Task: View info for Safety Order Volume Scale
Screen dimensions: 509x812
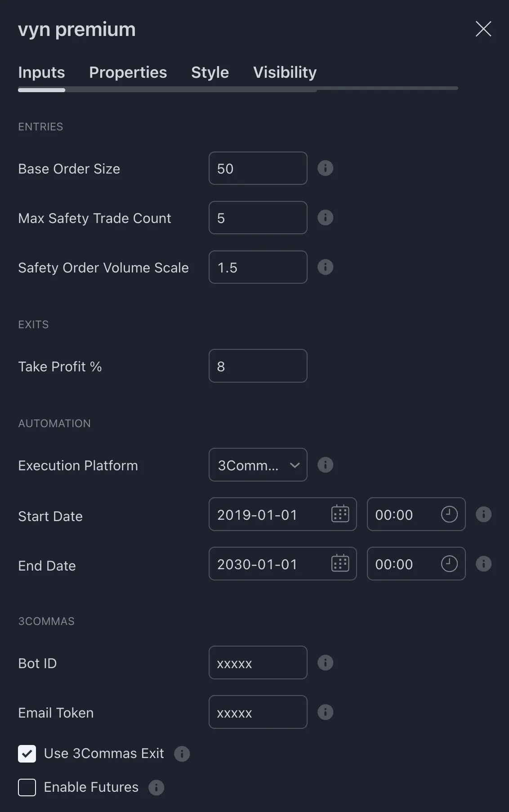Action: click(x=325, y=267)
